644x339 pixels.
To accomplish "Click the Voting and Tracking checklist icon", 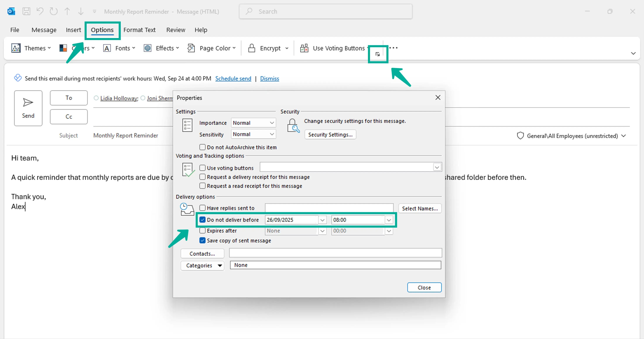I will [x=188, y=170].
